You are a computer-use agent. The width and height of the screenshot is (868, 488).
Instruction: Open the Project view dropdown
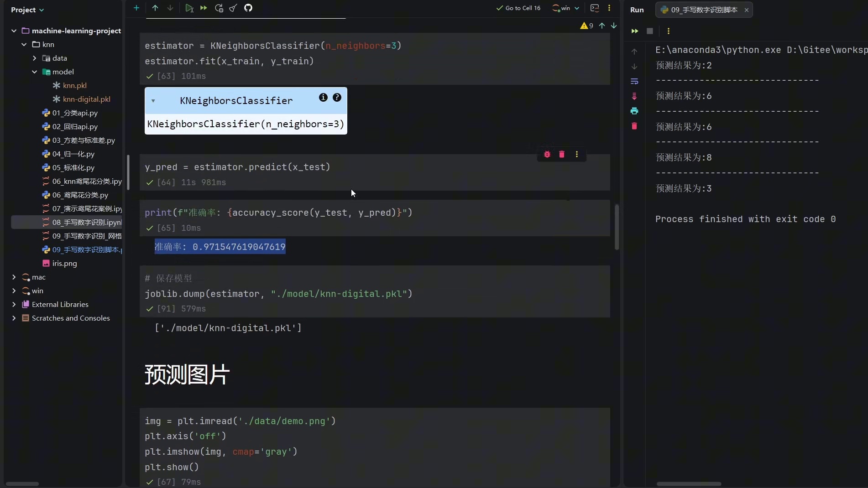click(27, 10)
